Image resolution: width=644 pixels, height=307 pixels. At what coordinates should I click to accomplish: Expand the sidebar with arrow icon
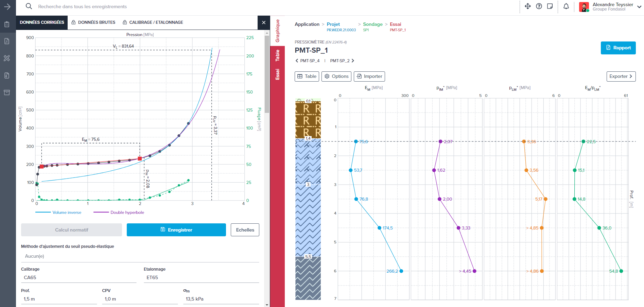click(7, 6)
